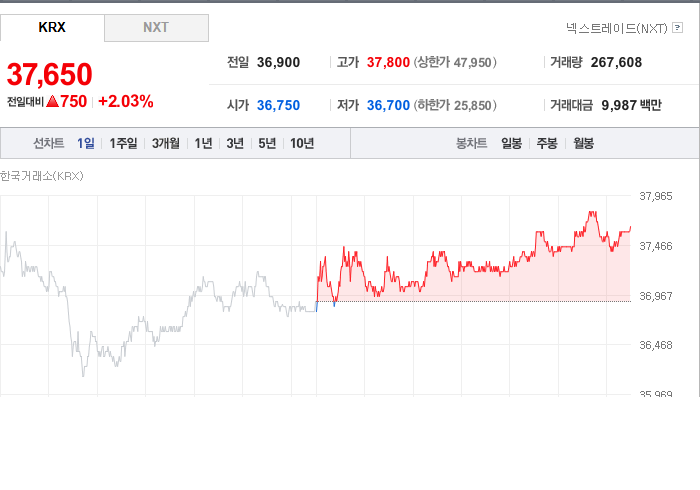The width and height of the screenshot is (700, 490).
Task: Show the 월봉 monthly candle chart
Action: coord(583,143)
